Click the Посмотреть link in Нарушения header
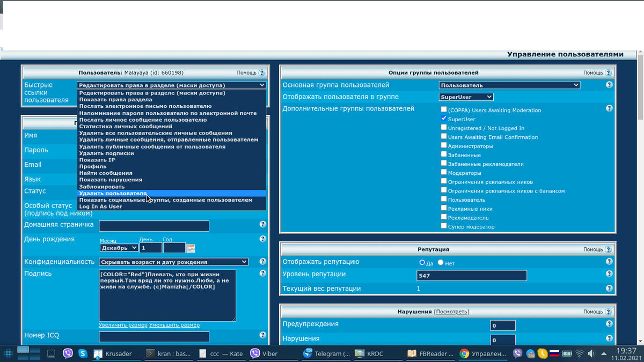644x362 pixels. (451, 312)
